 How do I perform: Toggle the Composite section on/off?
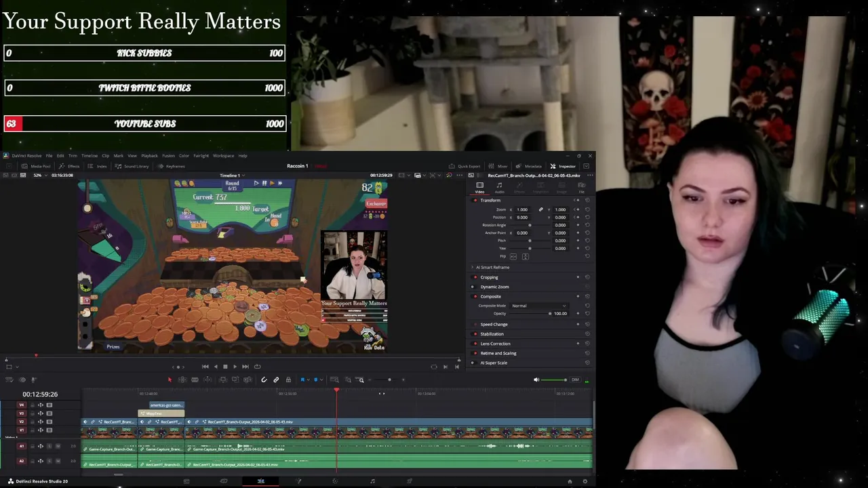[x=475, y=296]
